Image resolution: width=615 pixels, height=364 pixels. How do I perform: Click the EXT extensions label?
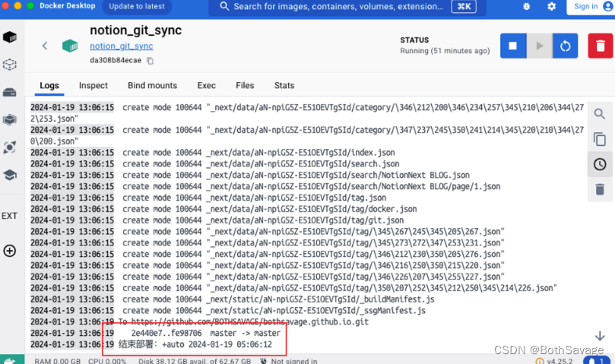(9, 216)
